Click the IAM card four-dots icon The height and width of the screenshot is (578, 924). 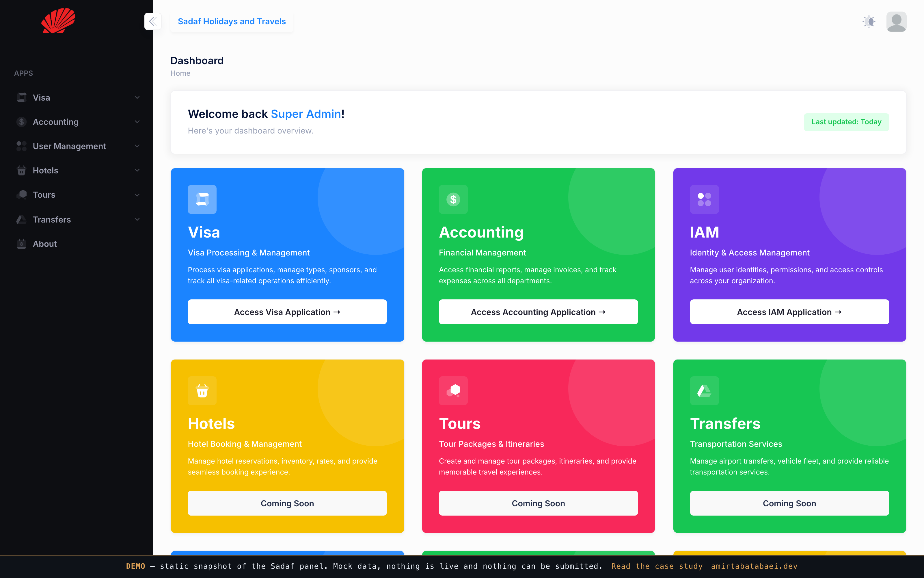coord(704,199)
